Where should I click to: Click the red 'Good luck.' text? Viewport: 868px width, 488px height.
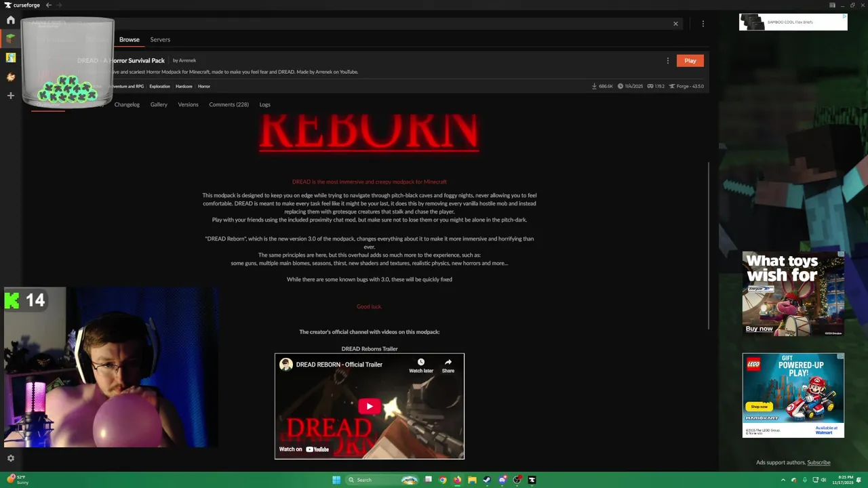pos(370,306)
